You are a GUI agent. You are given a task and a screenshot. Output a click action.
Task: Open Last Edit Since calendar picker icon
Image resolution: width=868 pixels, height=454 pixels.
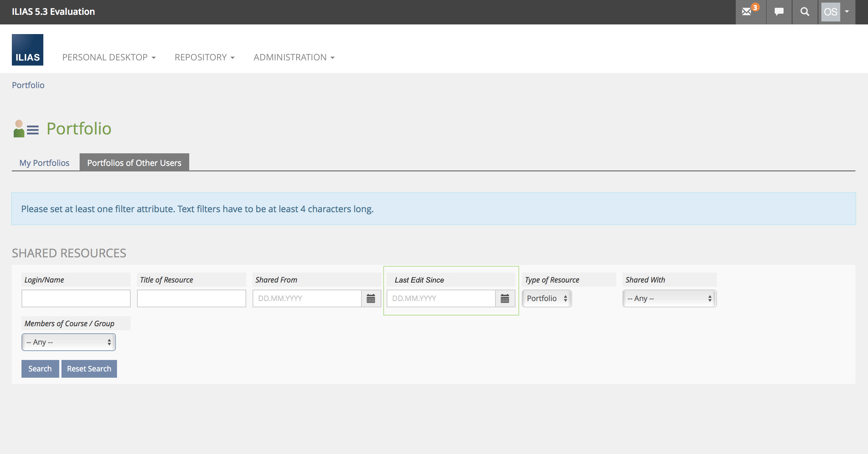pos(505,298)
